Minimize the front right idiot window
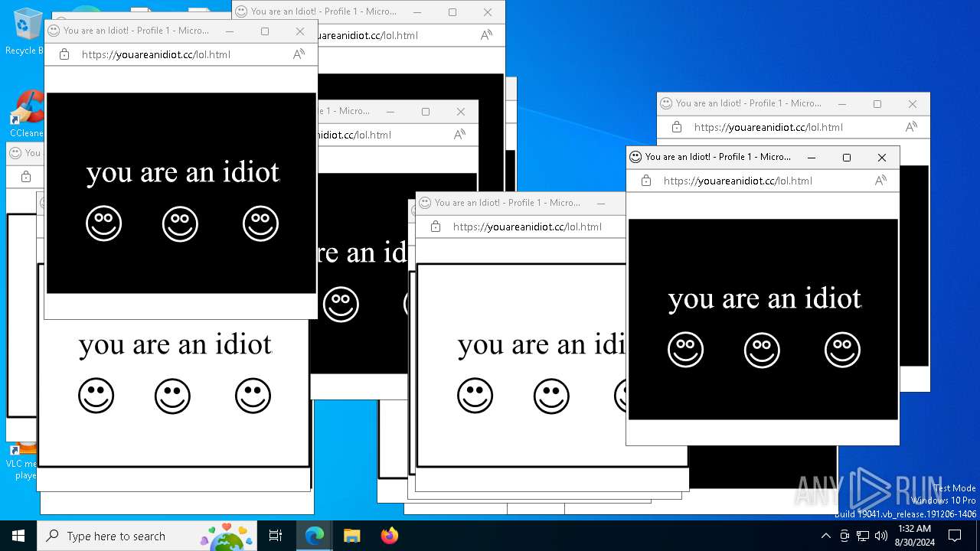This screenshot has height=551, width=980. 812,158
